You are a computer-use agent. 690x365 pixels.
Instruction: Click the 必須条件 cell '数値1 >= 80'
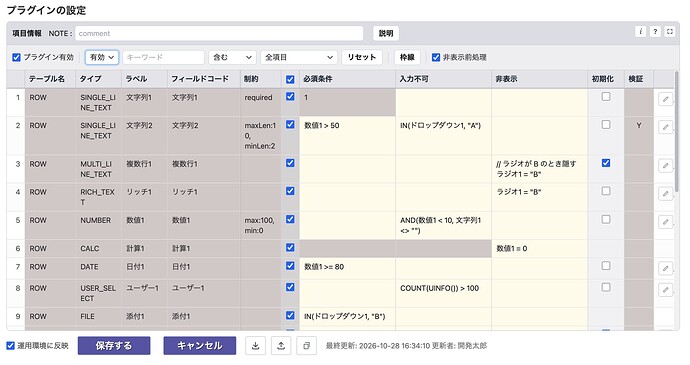click(348, 269)
